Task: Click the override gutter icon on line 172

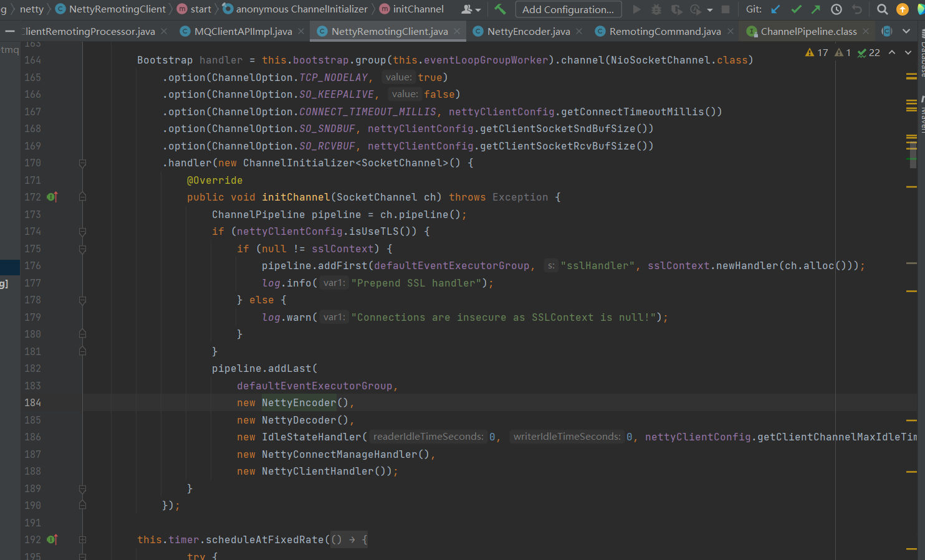Action: [52, 197]
